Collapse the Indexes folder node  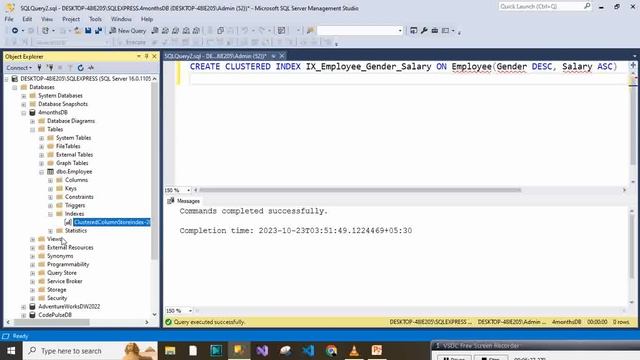coord(51,214)
